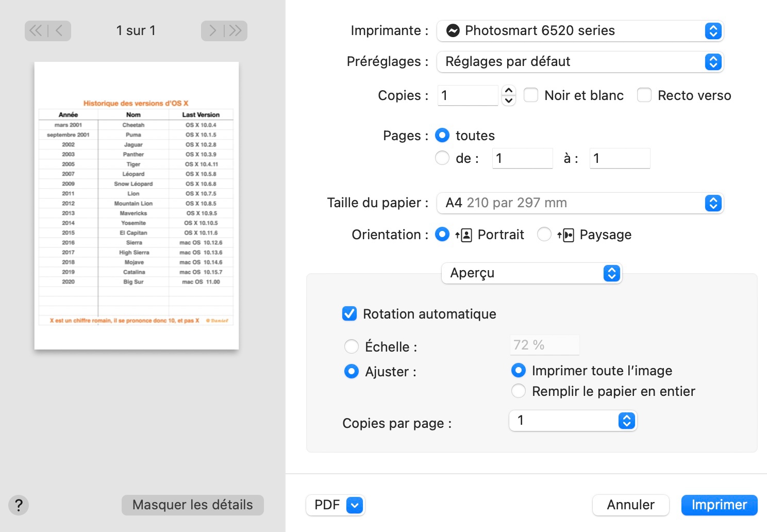Enable the Noir et blanc checkbox
This screenshot has height=532, width=767.
click(531, 95)
